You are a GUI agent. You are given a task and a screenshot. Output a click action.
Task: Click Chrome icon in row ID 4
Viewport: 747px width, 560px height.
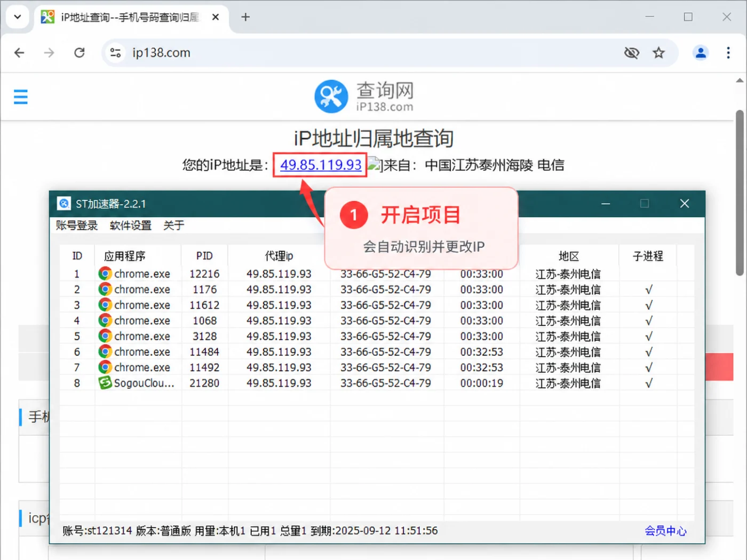105,321
